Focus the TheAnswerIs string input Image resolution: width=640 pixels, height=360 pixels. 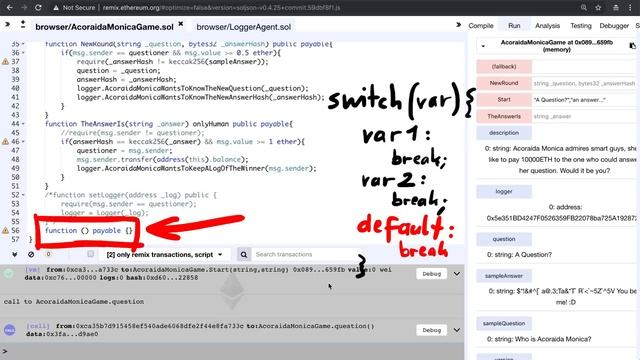coord(585,117)
